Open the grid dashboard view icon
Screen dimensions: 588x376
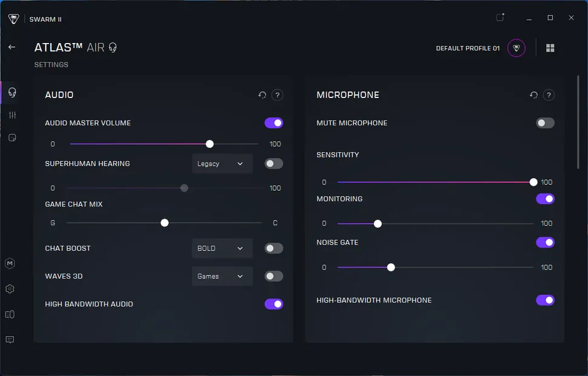[550, 48]
